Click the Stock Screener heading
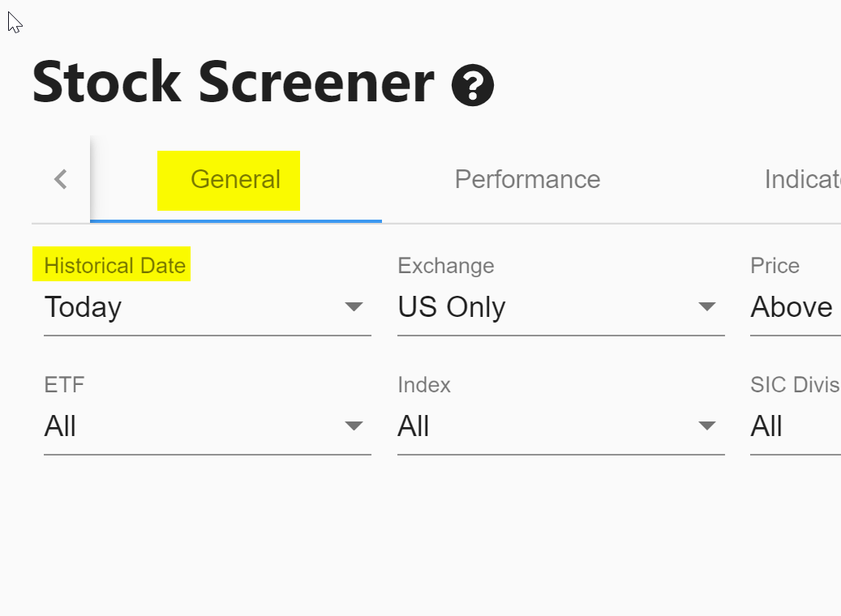The height and width of the screenshot is (616, 841). [234, 83]
